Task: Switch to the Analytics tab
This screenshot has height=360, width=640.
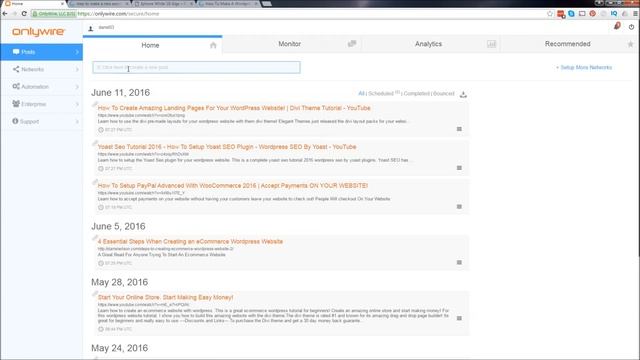Action: click(431, 44)
